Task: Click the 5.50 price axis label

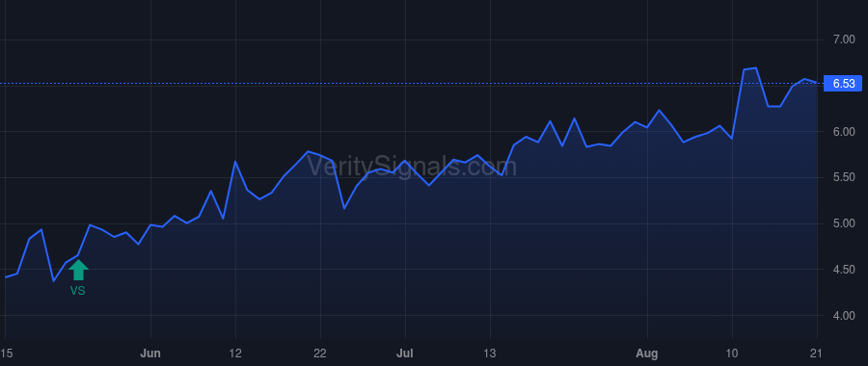Action: [844, 177]
